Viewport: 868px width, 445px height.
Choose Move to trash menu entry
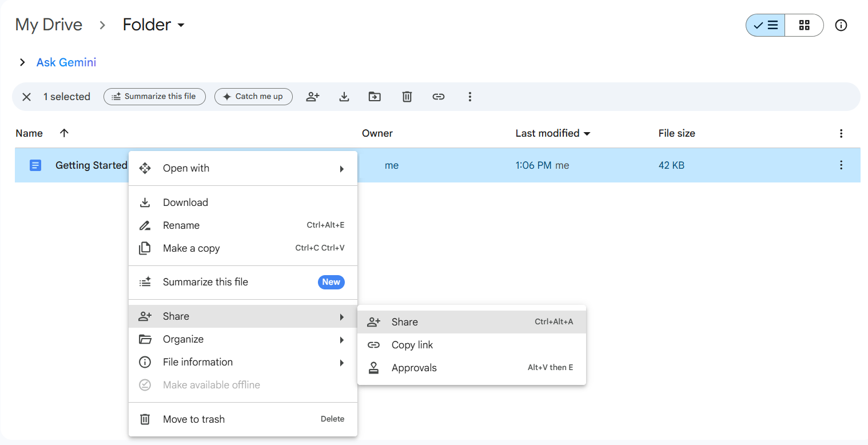click(243, 419)
